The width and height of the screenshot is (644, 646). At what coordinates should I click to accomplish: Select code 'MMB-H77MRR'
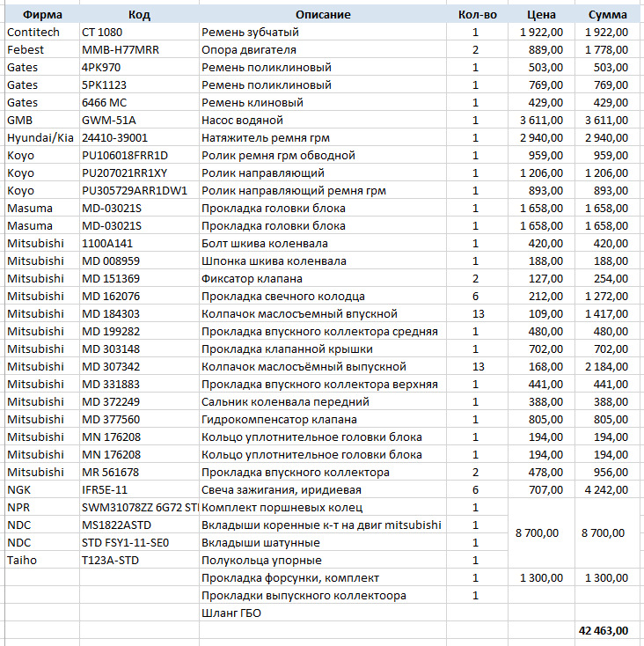[x=139, y=49]
